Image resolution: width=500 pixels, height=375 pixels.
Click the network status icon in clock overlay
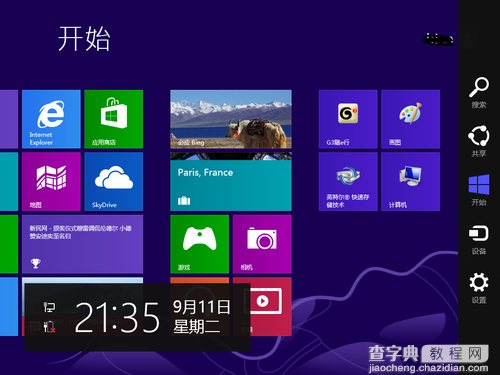coord(49,307)
